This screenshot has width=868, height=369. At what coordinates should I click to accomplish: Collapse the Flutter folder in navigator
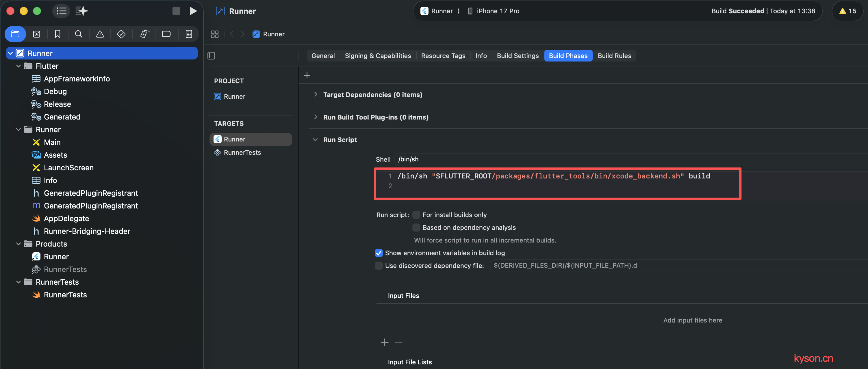coord(18,66)
